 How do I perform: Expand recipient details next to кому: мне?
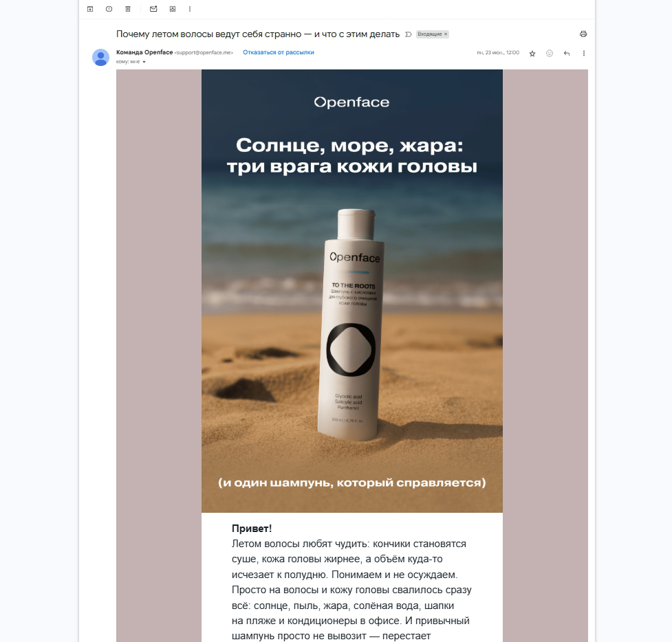[x=144, y=62]
